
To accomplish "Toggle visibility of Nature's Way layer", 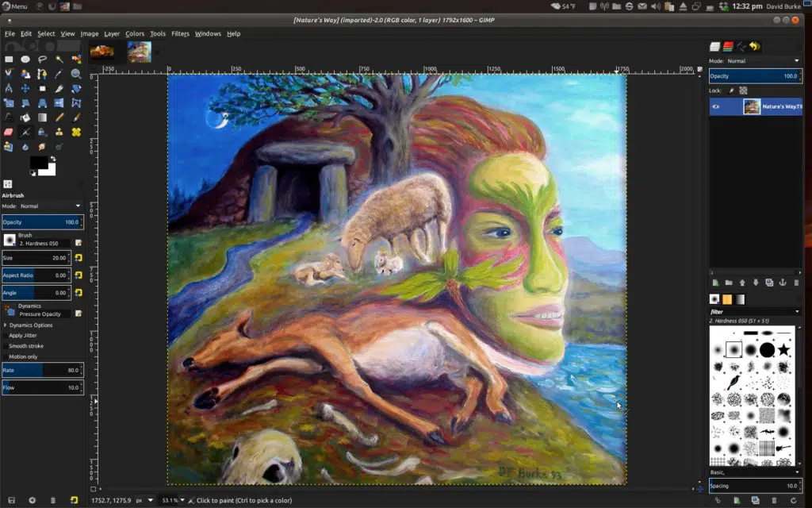I will (x=716, y=107).
